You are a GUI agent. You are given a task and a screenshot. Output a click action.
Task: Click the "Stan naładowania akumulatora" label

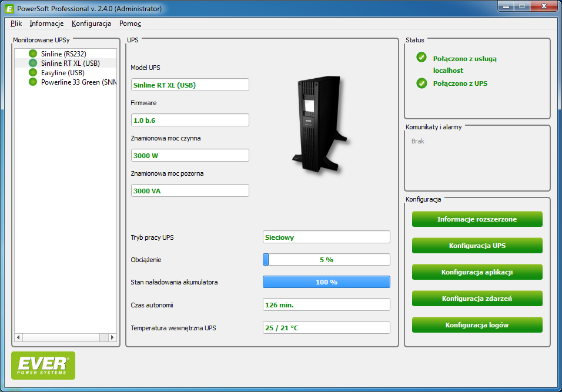[174, 282]
